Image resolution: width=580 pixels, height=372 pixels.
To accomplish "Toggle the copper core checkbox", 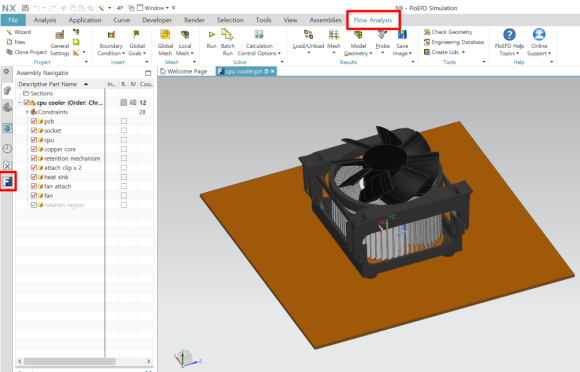I will [x=34, y=149].
